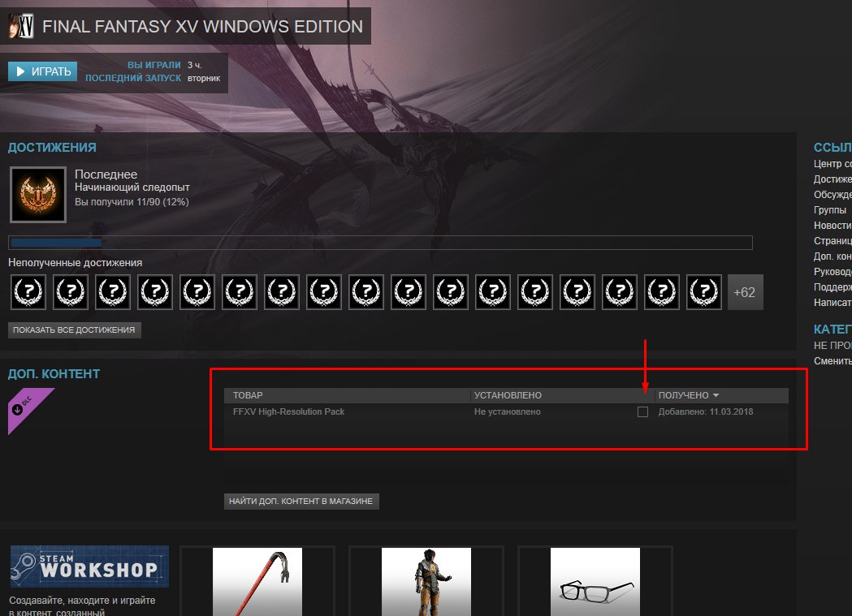Click the ПОСЛЕДНИЙ ЗАПУСК вторник text
852x616 pixels.
(x=153, y=78)
